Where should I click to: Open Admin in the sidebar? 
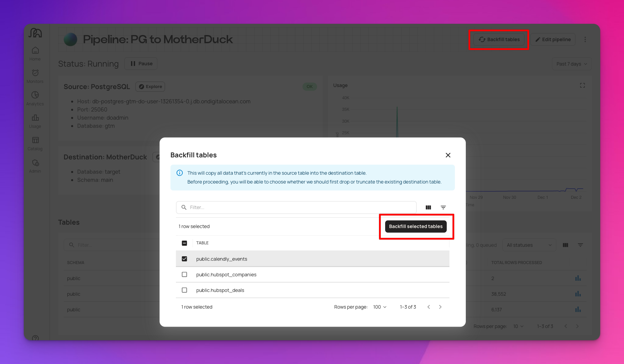coord(35,166)
